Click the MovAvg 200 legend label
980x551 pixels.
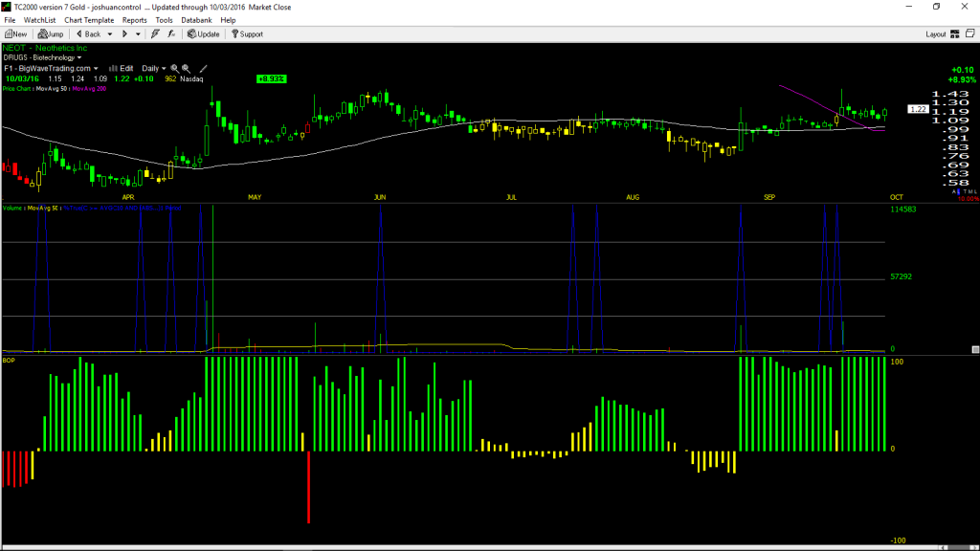[x=89, y=89]
